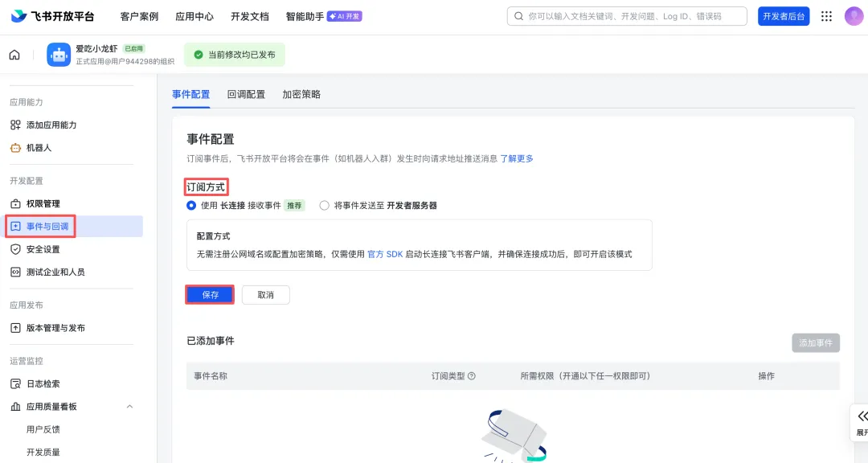Click the 测试企业和人员 sidebar icon
The height and width of the screenshot is (463, 868).
[15, 272]
